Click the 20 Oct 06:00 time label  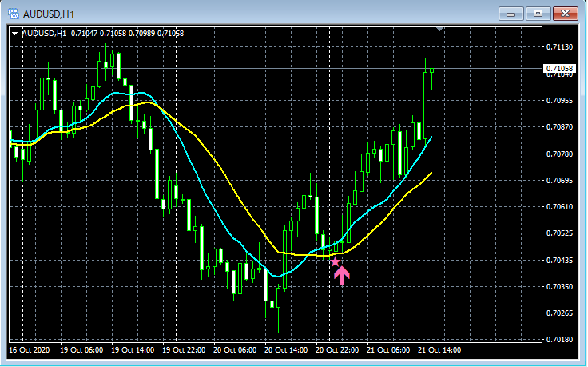coord(235,350)
